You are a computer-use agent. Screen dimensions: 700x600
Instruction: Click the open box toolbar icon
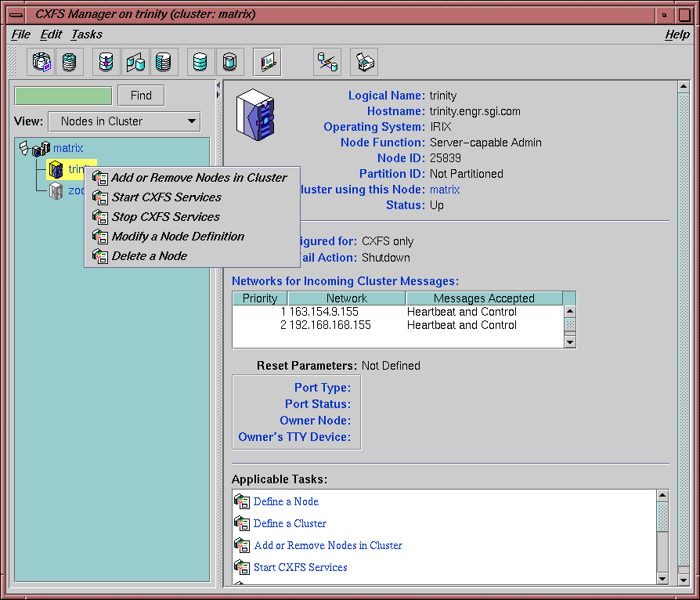(364, 62)
